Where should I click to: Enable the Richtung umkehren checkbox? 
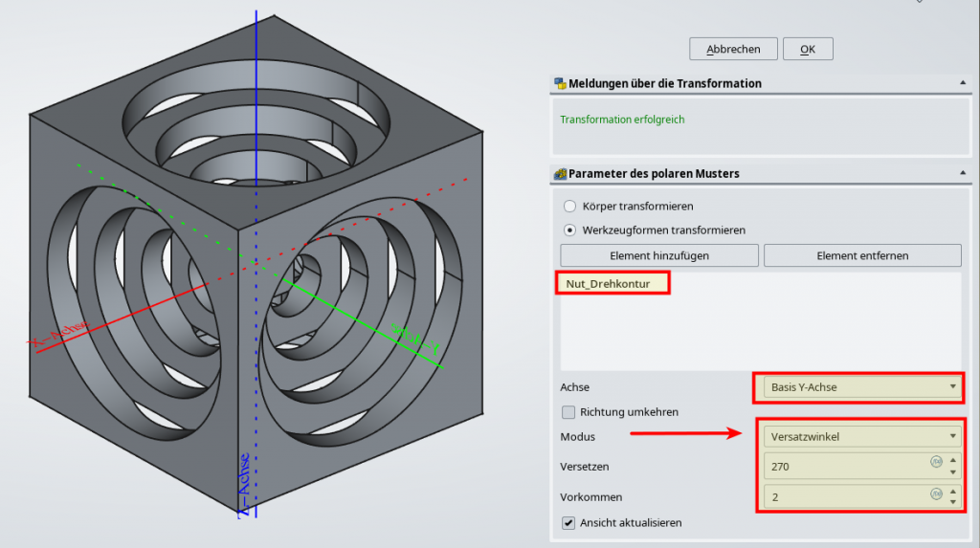click(569, 412)
